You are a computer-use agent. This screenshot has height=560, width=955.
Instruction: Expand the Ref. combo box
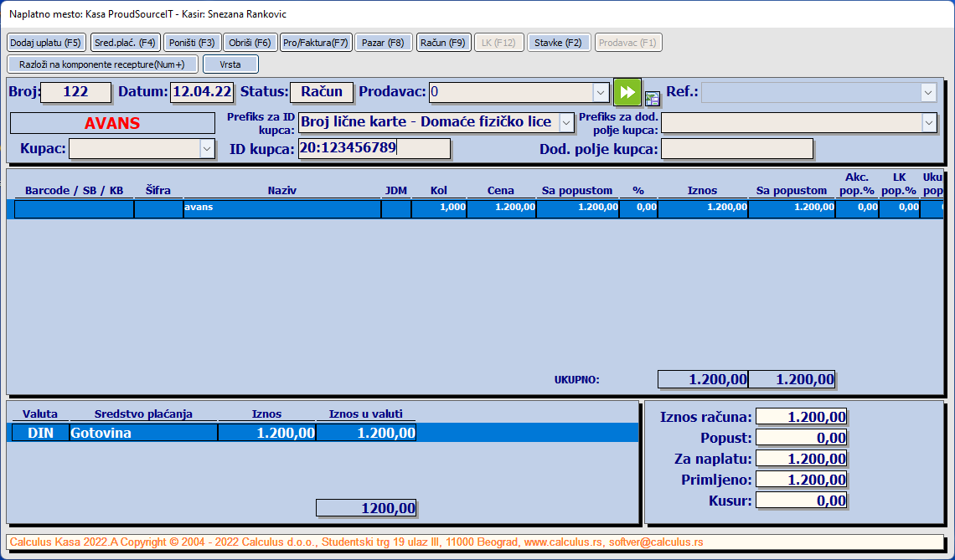click(x=927, y=92)
